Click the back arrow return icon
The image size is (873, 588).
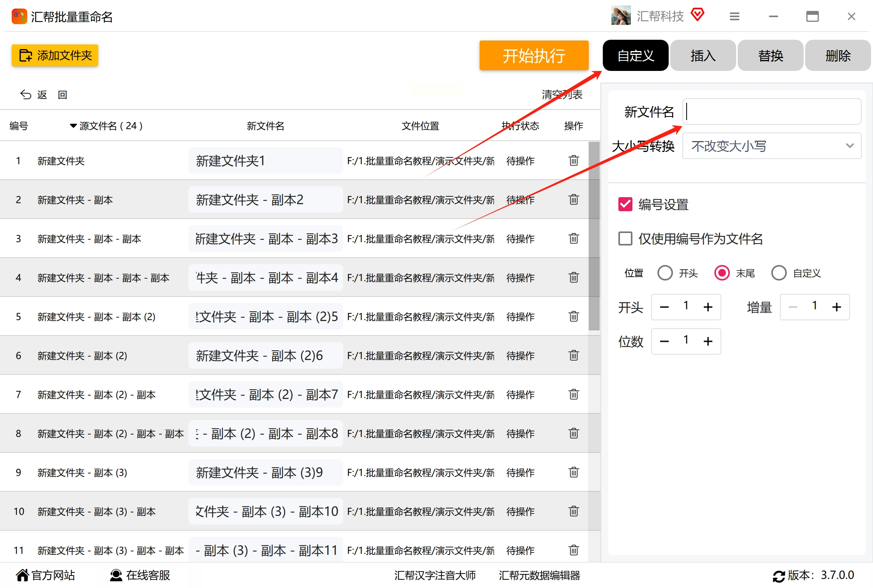(26, 95)
